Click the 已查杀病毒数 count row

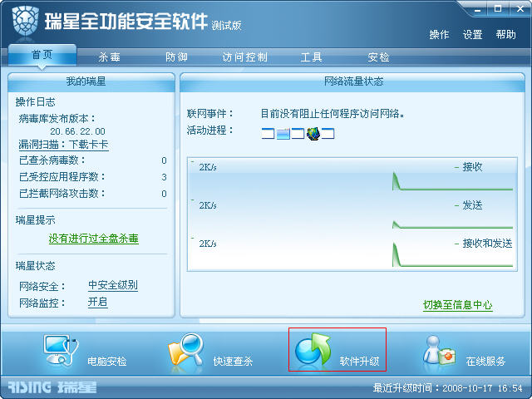tap(92, 160)
